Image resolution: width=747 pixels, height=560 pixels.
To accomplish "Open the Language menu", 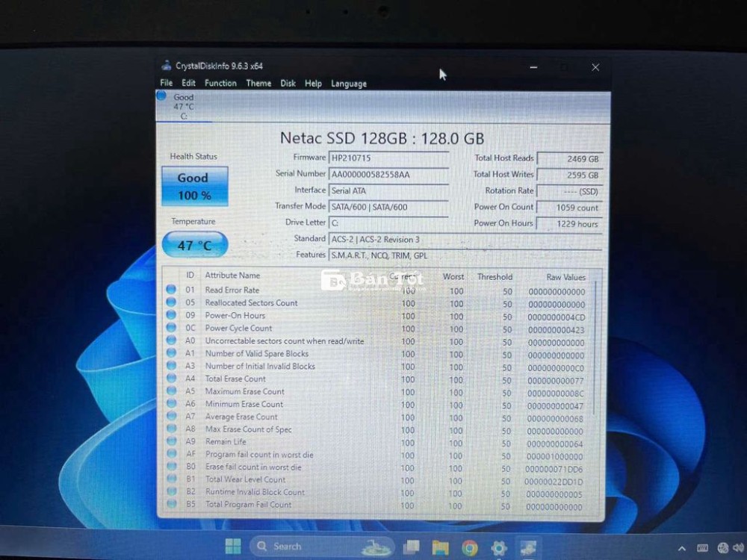I will [x=349, y=84].
